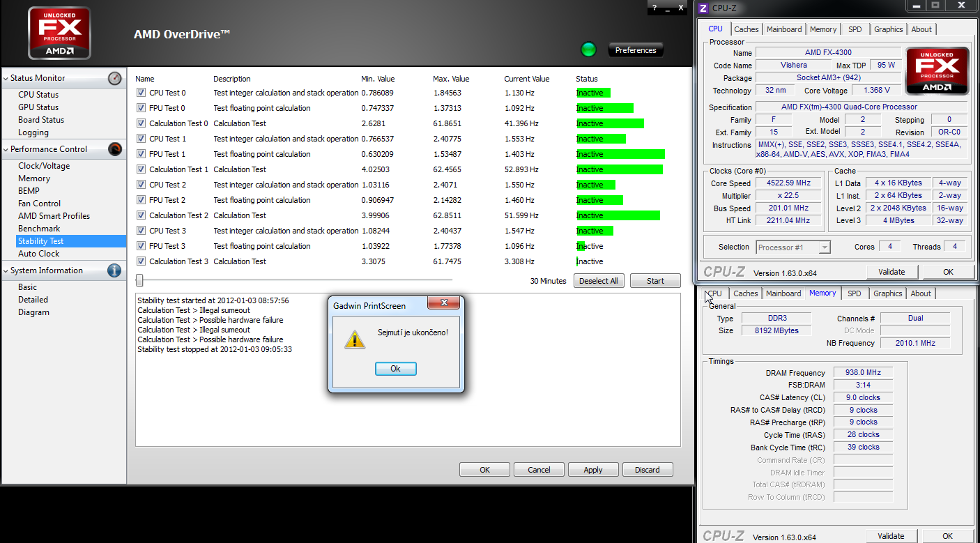The height and width of the screenshot is (543, 980).
Task: Open BEMP in the sidebar
Action: coord(29,191)
